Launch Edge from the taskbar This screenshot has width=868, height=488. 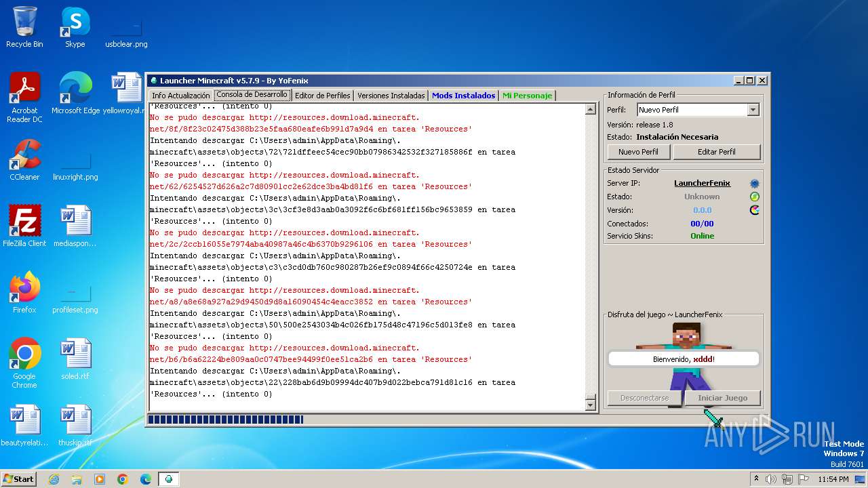click(146, 479)
